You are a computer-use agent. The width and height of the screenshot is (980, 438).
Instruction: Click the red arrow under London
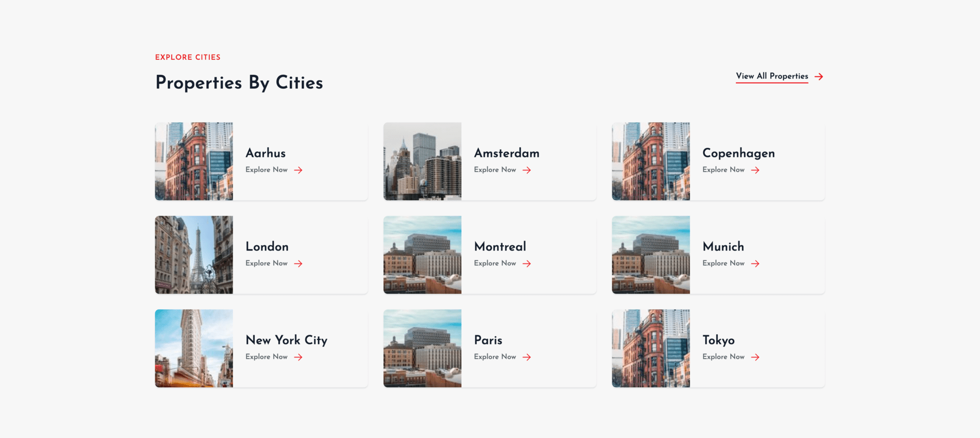298,263
